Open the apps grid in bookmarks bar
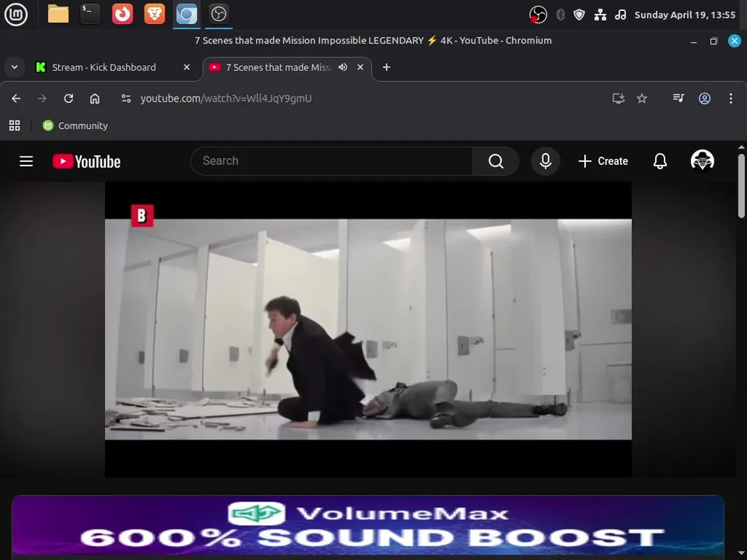 [x=15, y=126]
